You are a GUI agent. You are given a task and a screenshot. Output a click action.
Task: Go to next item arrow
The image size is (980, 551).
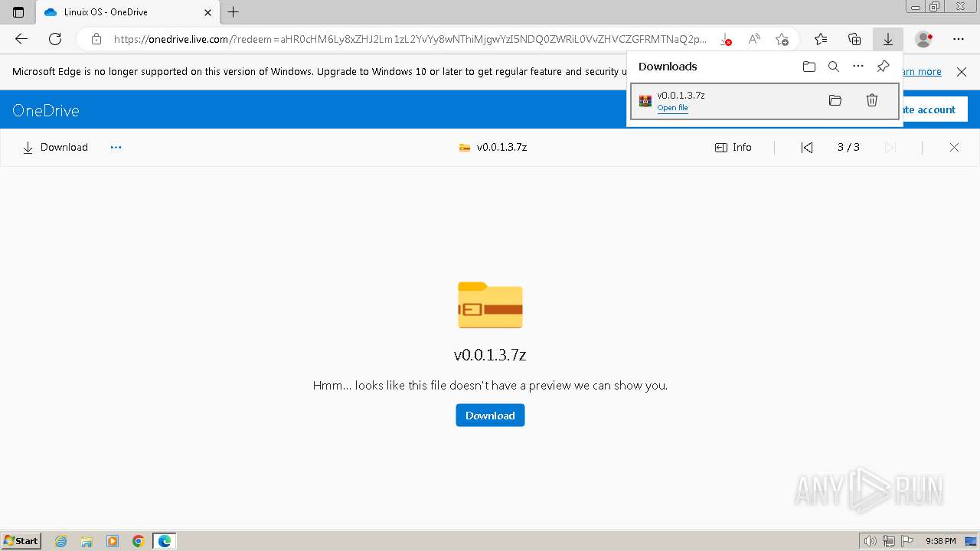890,148
